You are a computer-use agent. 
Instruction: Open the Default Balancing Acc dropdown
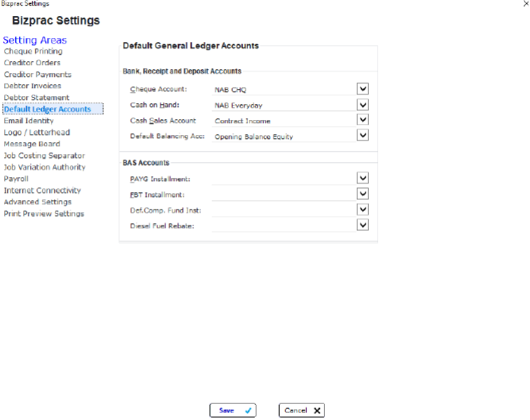362,136
